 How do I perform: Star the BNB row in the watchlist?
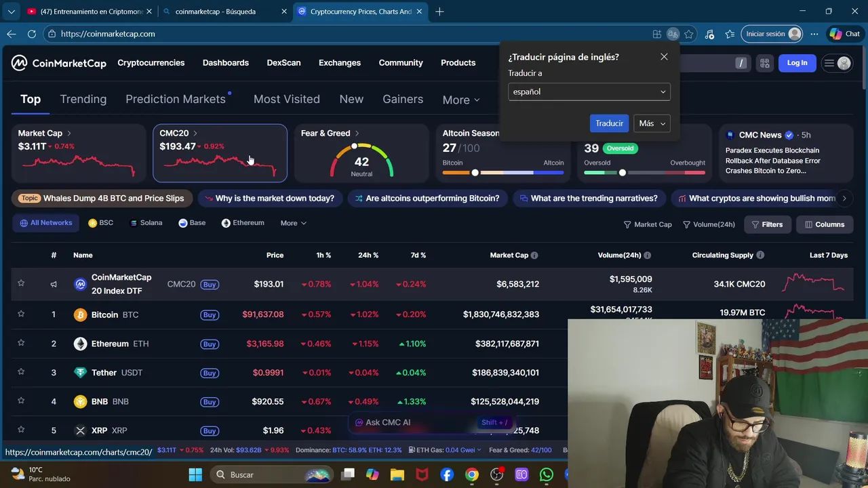[x=21, y=401]
